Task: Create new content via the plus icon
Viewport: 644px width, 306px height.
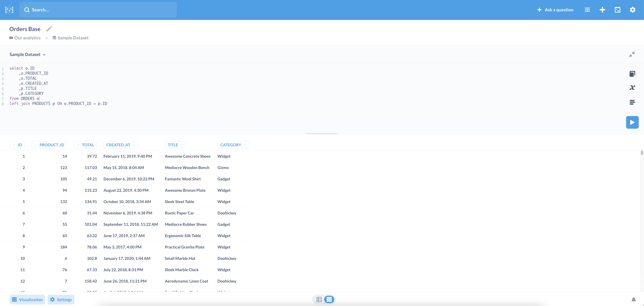Action: (602, 10)
